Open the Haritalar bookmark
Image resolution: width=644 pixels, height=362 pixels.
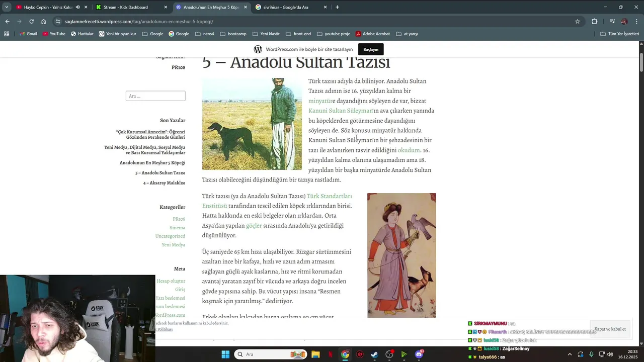click(82, 34)
